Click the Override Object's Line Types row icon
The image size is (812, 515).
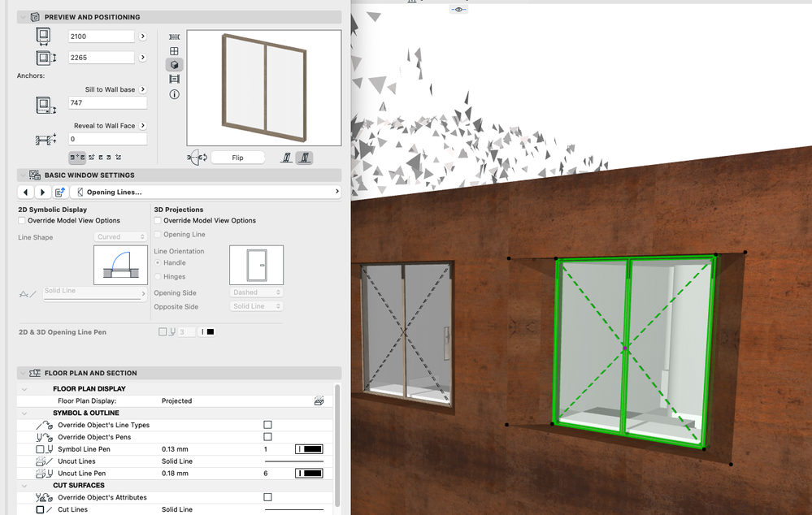pos(45,425)
